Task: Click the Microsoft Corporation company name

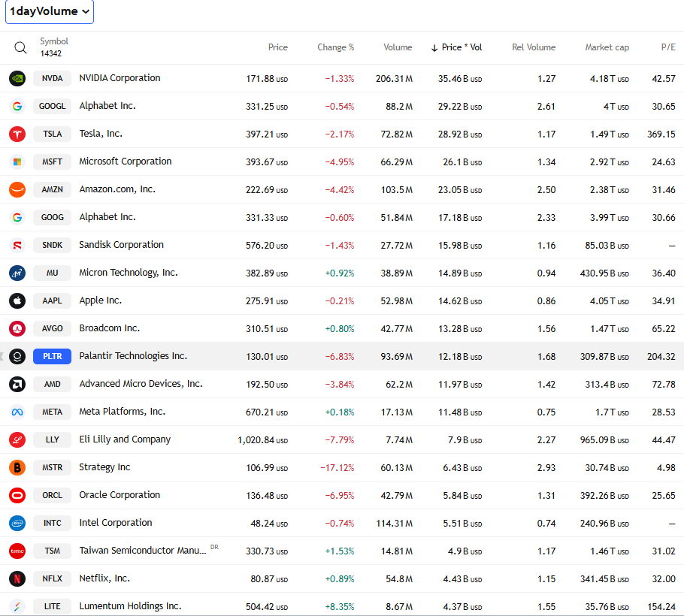Action: click(126, 162)
